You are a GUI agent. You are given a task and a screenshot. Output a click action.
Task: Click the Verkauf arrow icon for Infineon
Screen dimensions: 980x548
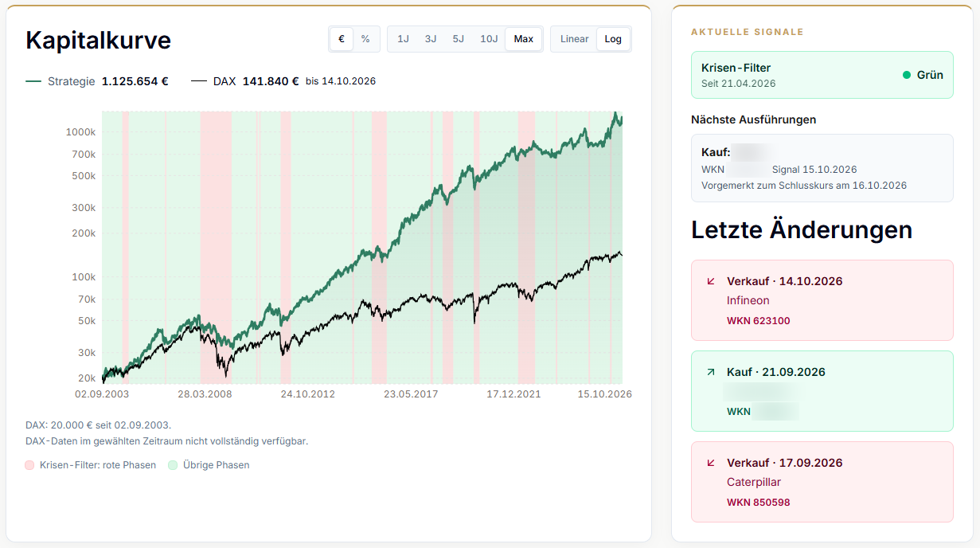(711, 281)
